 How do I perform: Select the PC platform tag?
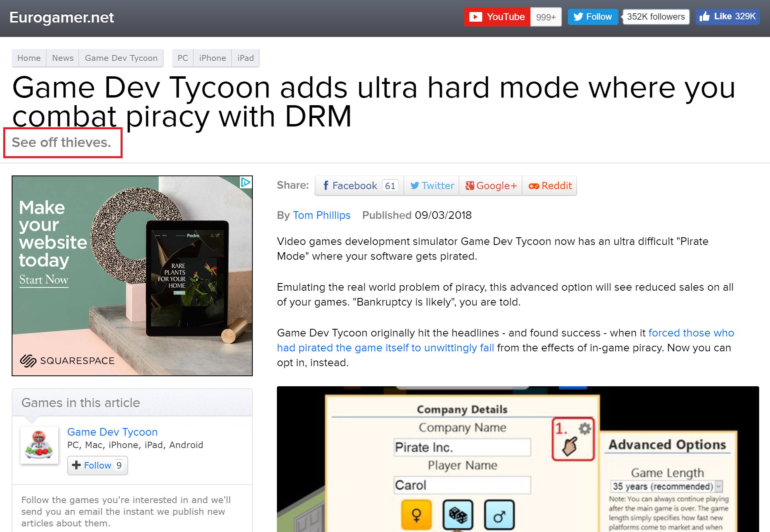[x=183, y=58]
